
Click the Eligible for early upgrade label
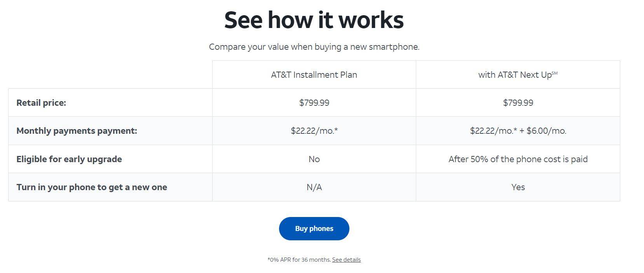(69, 159)
